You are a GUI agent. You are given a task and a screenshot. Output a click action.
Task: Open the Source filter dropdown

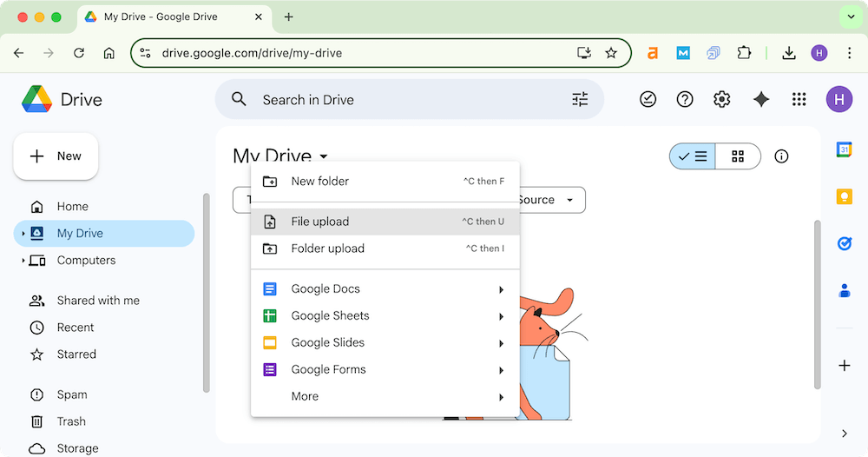(551, 200)
